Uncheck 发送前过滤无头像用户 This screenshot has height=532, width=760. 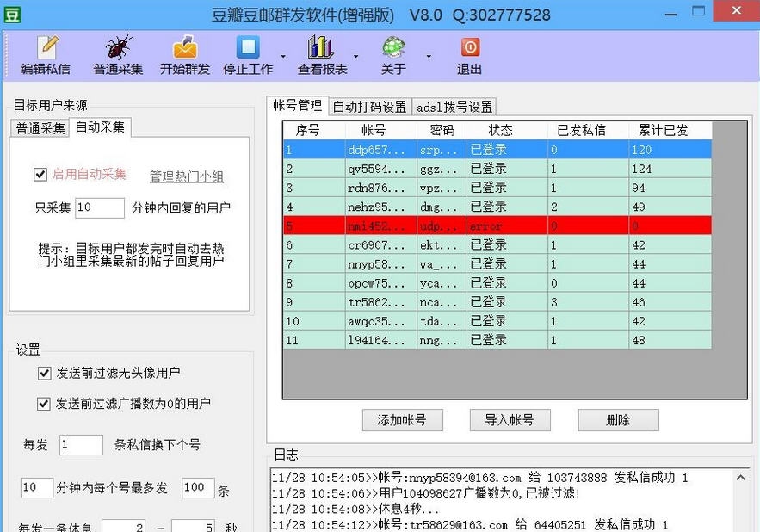(x=43, y=374)
